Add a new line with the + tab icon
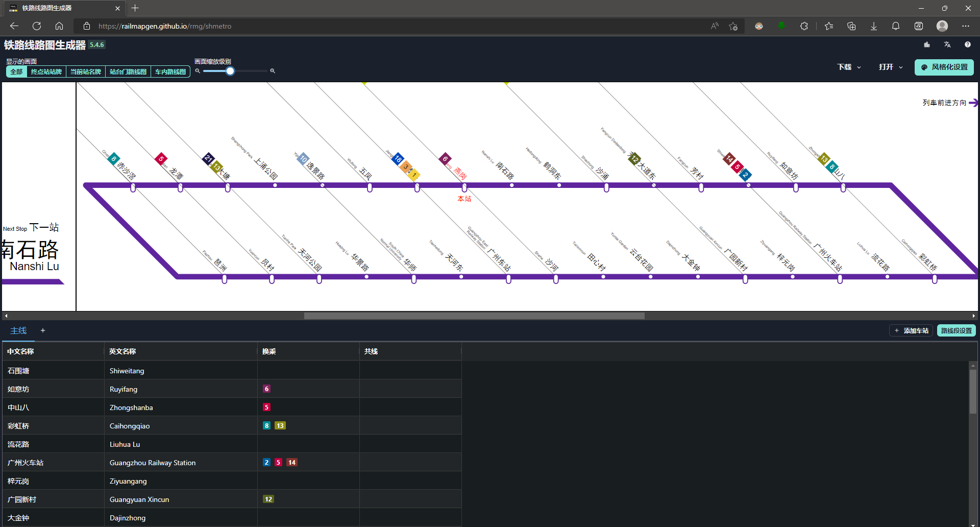The width and height of the screenshot is (980, 527). 43,330
